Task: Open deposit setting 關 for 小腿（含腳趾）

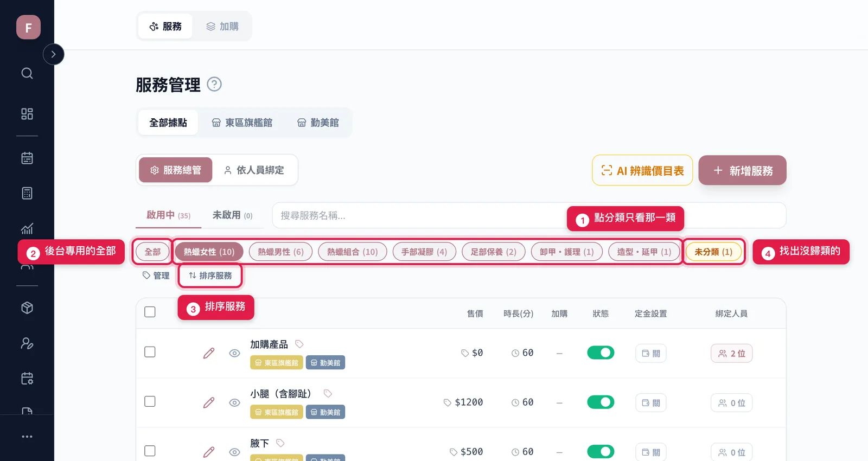Action: 651,403
